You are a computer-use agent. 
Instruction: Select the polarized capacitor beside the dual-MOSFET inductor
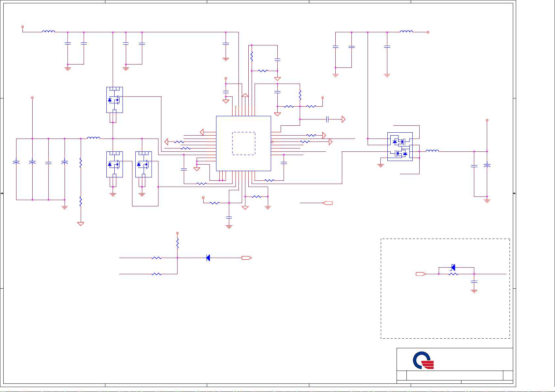coord(487,166)
